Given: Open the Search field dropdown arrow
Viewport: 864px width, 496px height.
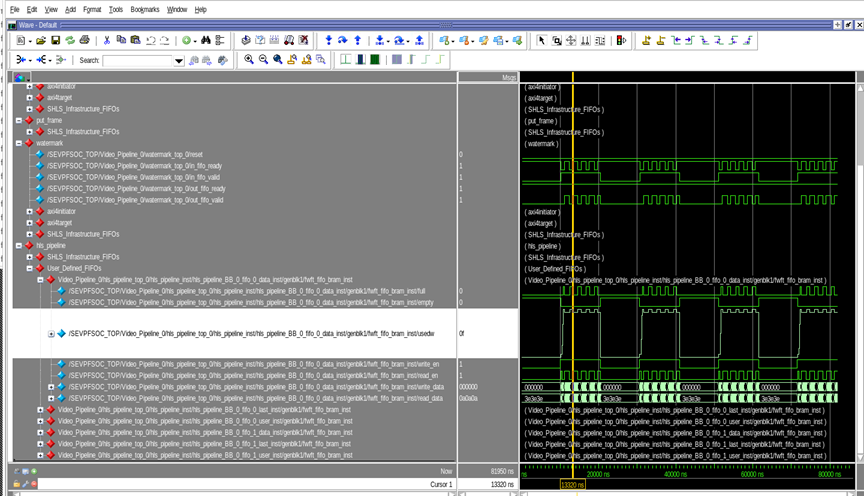Looking at the screenshot, I should pos(179,60).
